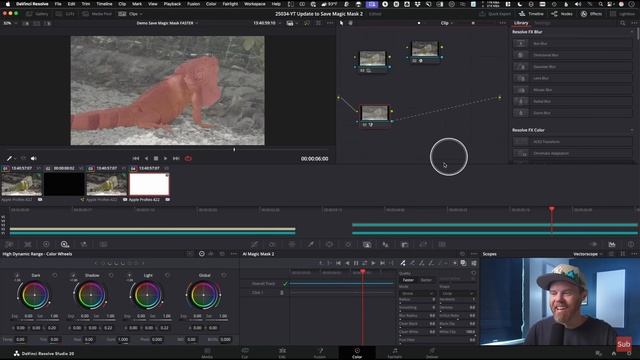Toggle the loop playback button
The height and width of the screenshot is (360, 640).
coord(188,158)
